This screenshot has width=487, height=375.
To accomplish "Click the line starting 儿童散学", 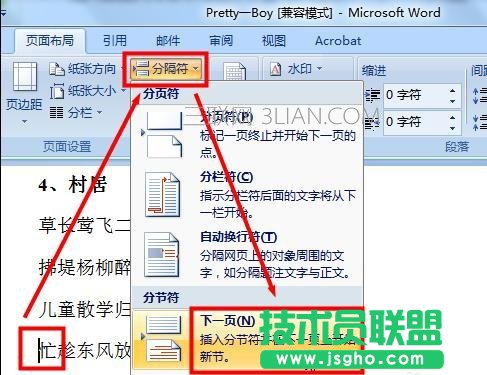I will click(84, 309).
